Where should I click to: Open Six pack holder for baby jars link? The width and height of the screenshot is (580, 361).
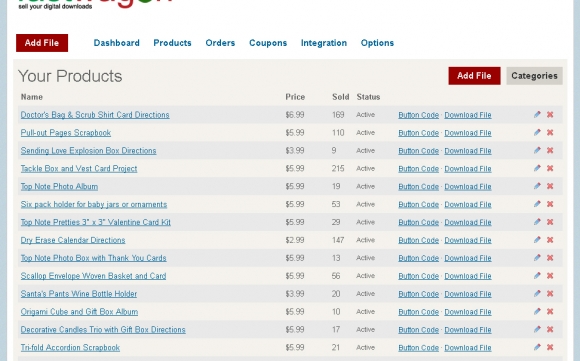coord(94,204)
